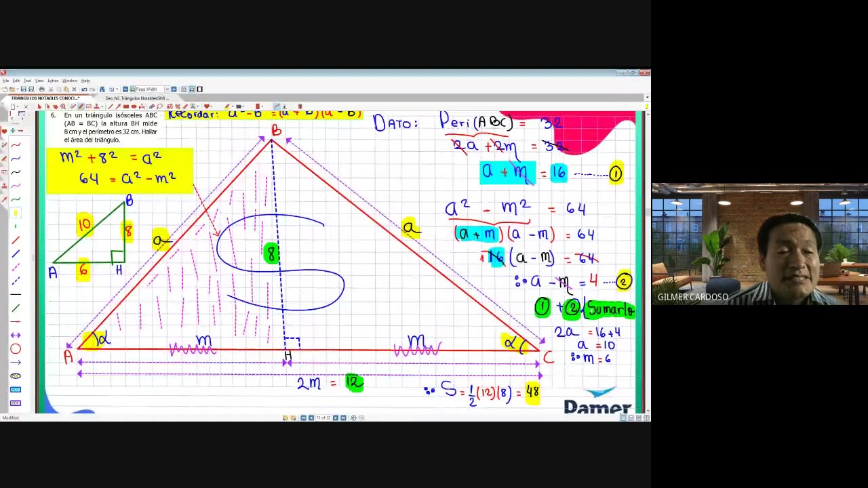Go to the first page

[x=303, y=418]
